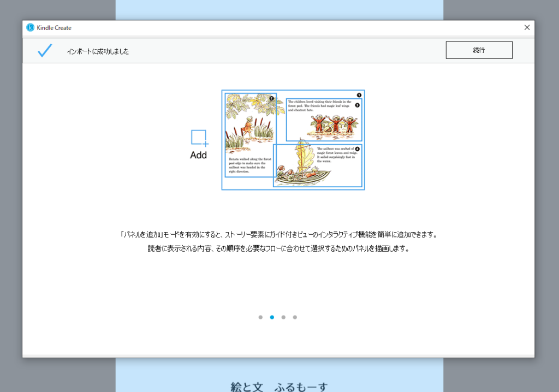
Task: Jump to the third tutorial page dot
Action: click(x=283, y=317)
